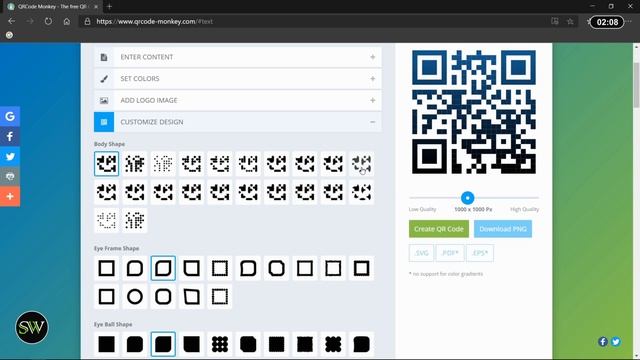Click the quality slider handle
The width and height of the screenshot is (640, 360).
click(x=468, y=198)
